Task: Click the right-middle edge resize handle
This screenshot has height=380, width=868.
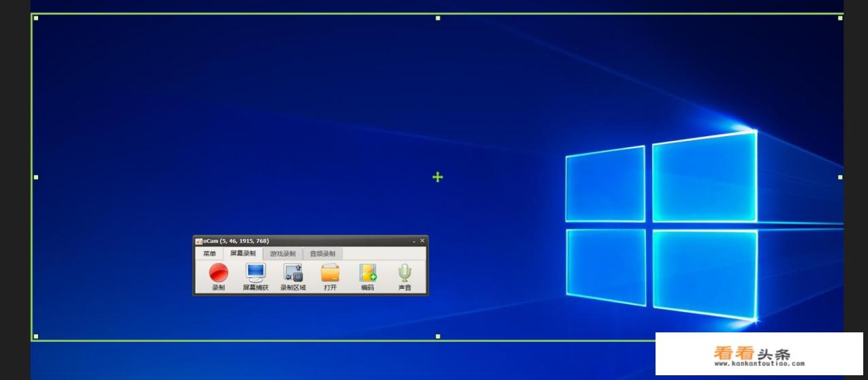Action: [x=840, y=177]
